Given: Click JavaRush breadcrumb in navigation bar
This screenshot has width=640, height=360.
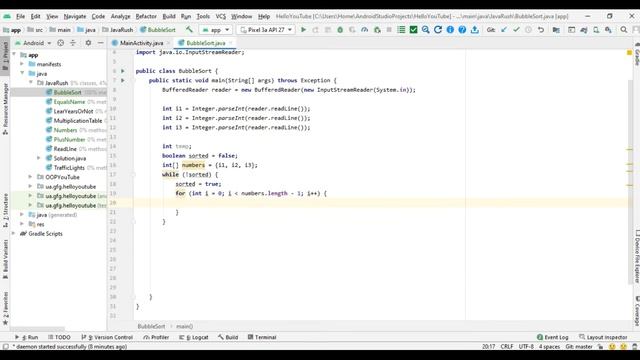Looking at the screenshot, I should click(118, 30).
